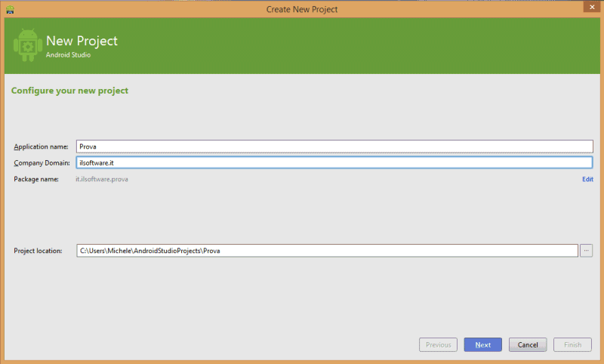This screenshot has height=364, width=604.
Task: Click the 'Application name:' label
Action: tap(41, 147)
